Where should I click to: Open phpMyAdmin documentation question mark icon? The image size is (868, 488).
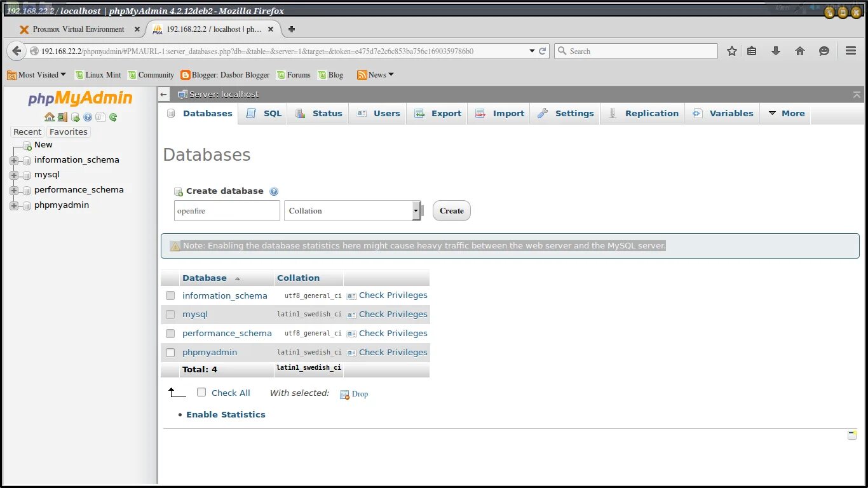88,117
